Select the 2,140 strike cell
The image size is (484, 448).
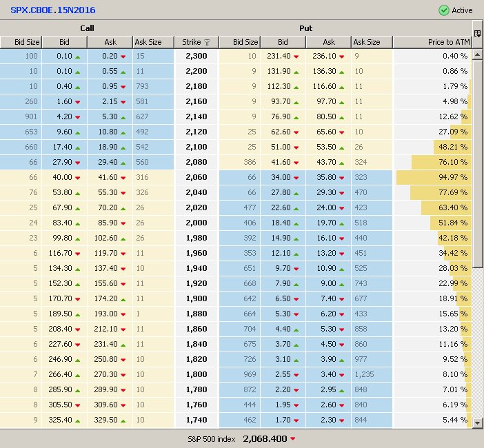(196, 116)
